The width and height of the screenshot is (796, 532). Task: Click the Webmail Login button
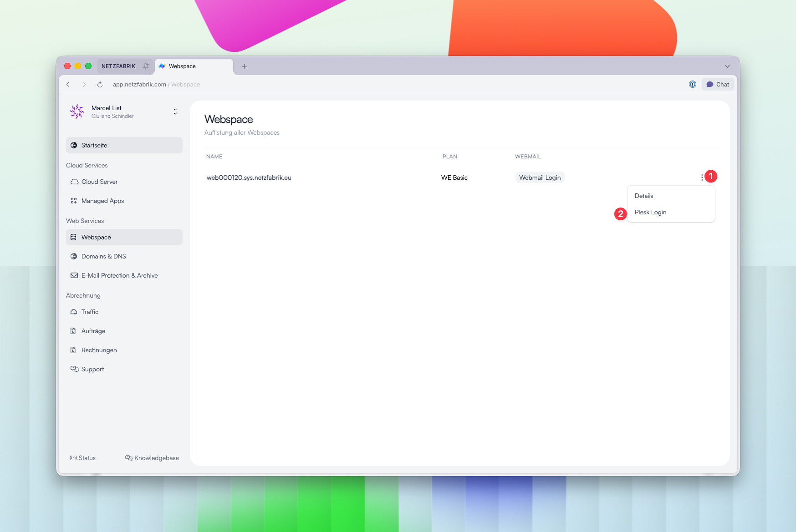coord(540,177)
